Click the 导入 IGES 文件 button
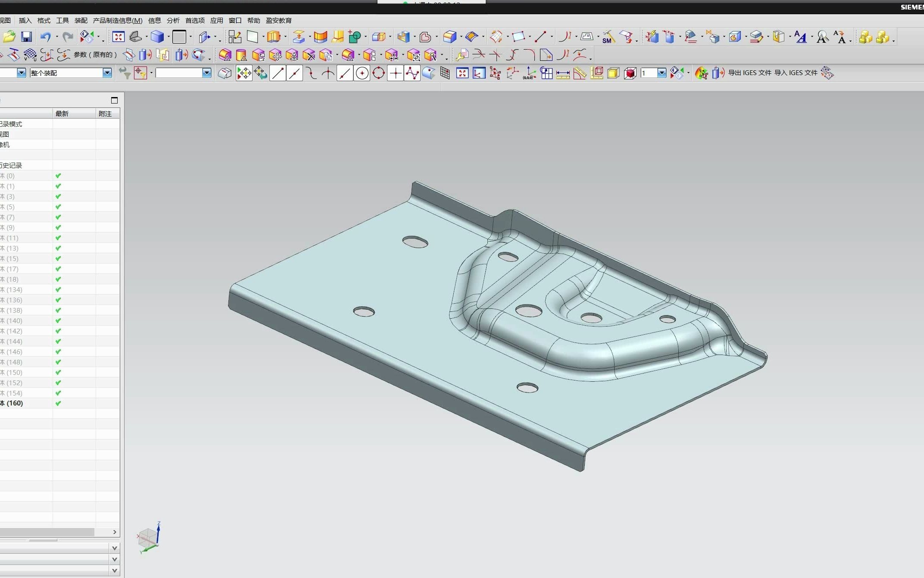The image size is (924, 578). tap(796, 73)
